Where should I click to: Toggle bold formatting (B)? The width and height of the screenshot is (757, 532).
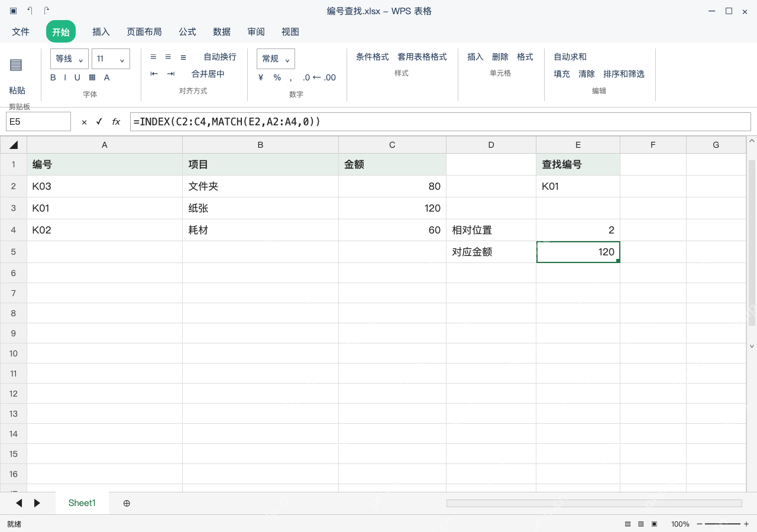[53, 77]
